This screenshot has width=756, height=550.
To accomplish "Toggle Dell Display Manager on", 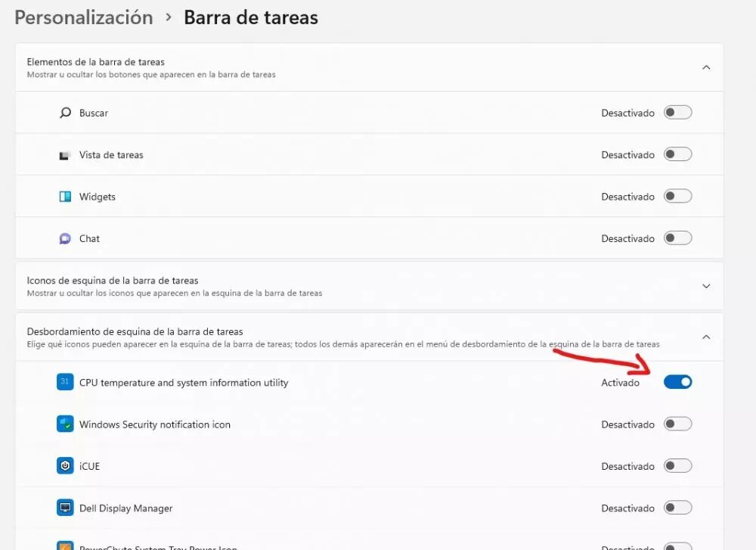I will click(677, 508).
